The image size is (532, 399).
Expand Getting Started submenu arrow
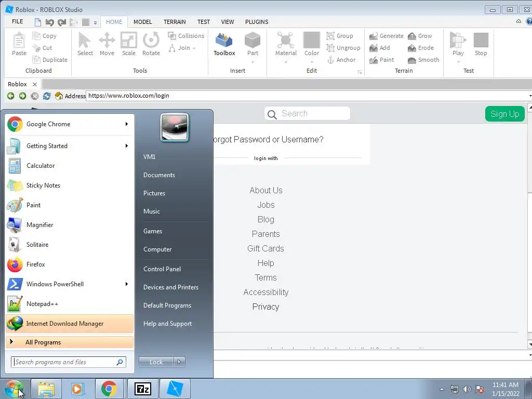127,145
